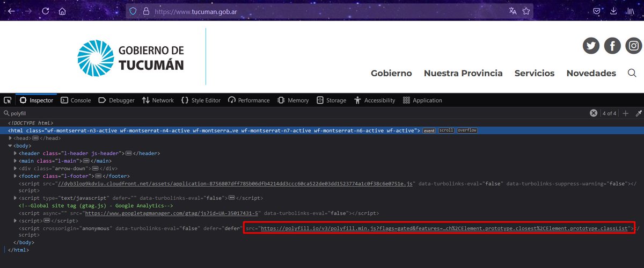644x268 pixels.
Task: Click ellipsis badge in footer node
Action: pos(99,176)
